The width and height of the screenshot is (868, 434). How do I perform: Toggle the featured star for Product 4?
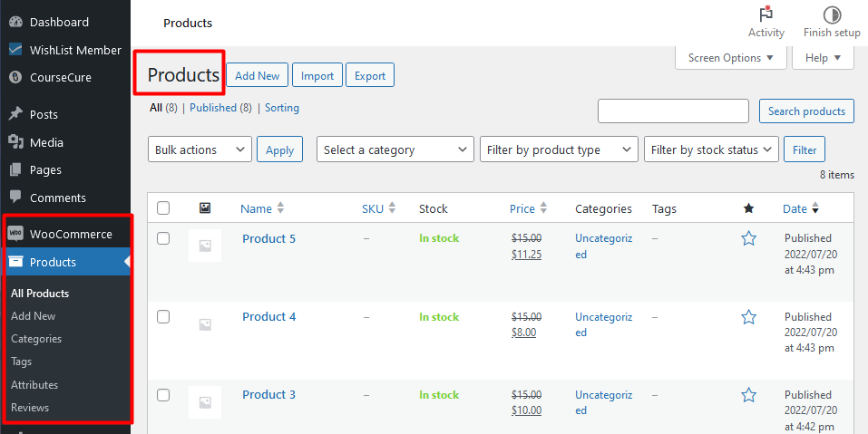[748, 317]
